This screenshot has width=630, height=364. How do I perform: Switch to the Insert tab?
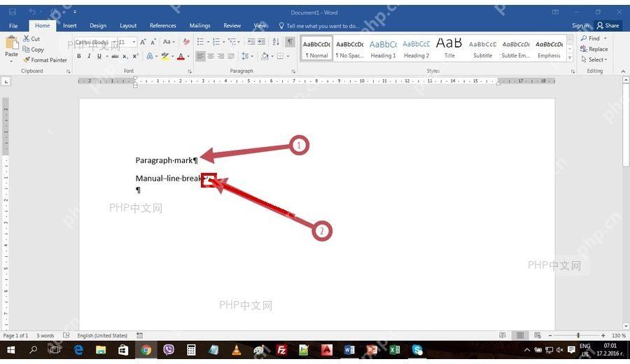(69, 25)
